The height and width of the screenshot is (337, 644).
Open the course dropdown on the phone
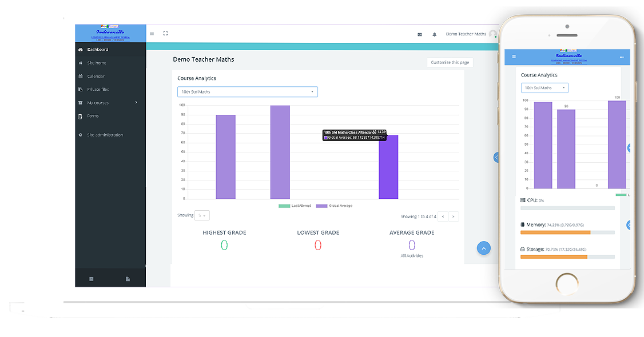pos(544,88)
